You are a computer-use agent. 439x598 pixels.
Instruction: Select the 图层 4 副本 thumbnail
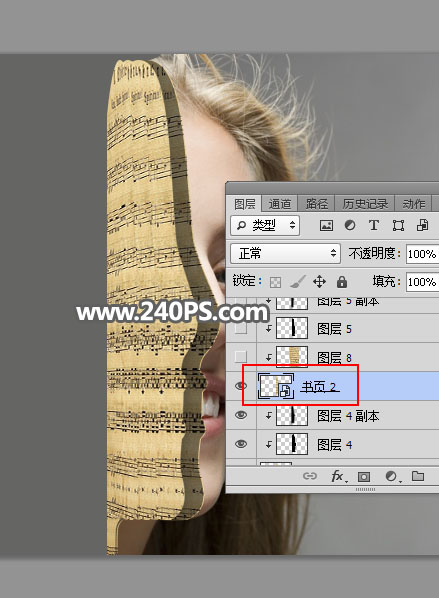click(292, 415)
